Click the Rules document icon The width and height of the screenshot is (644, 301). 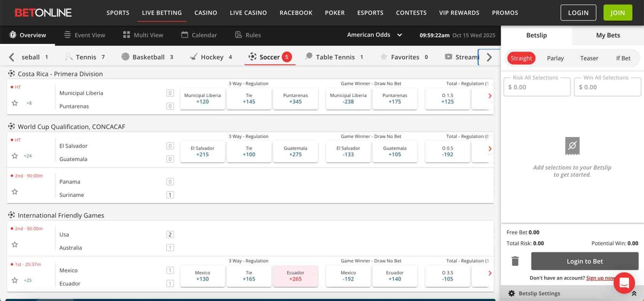pyautogui.click(x=239, y=35)
